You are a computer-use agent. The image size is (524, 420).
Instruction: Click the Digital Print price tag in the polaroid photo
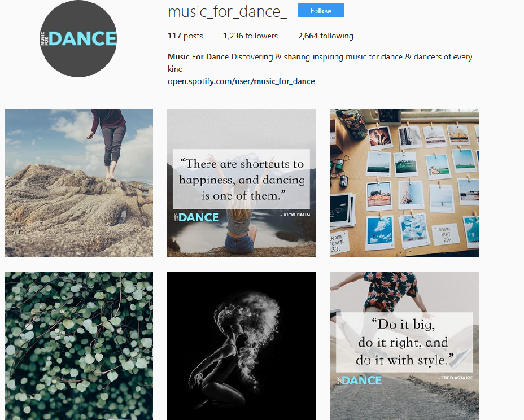(446, 234)
